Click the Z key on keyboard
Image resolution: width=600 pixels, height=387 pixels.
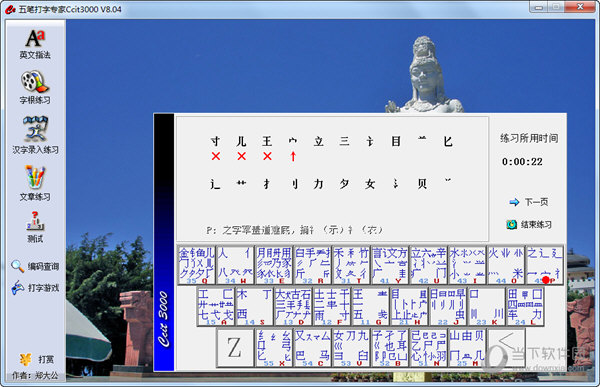[235, 348]
